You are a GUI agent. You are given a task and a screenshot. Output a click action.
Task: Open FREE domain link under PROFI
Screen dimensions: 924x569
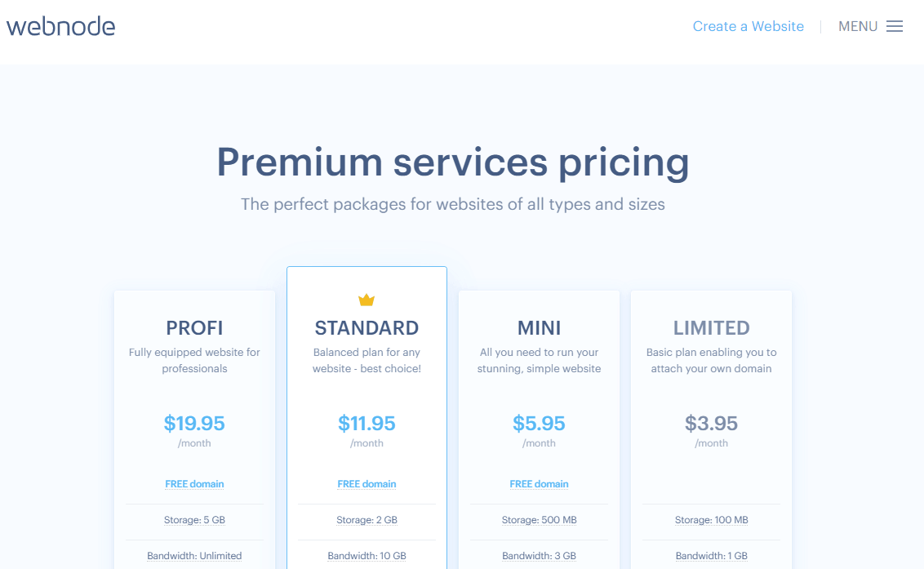[194, 483]
